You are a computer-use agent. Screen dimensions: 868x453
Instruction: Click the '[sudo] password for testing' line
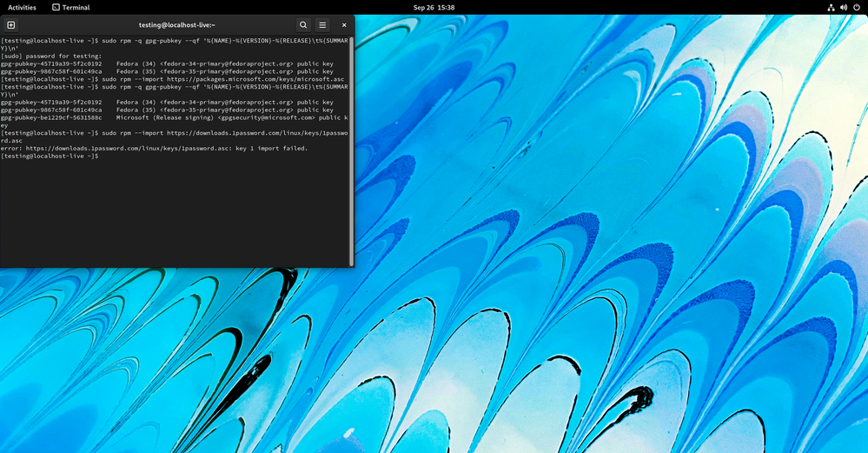click(51, 57)
